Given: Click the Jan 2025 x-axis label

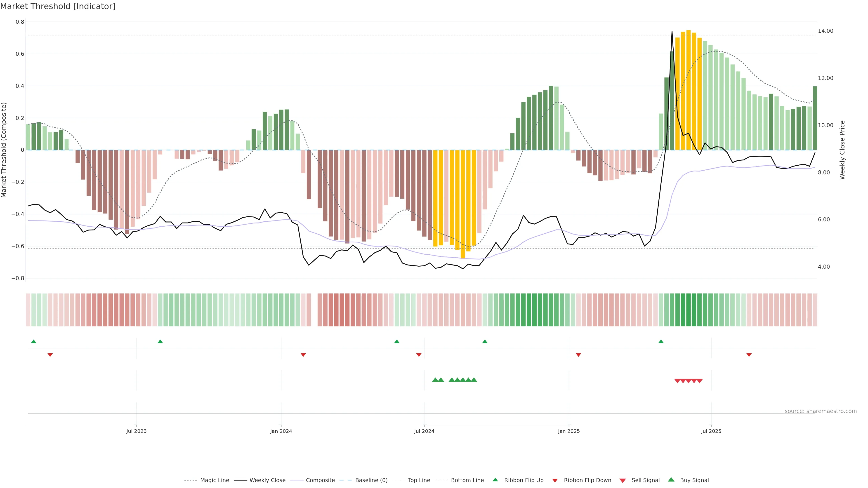Looking at the screenshot, I should 568,431.
